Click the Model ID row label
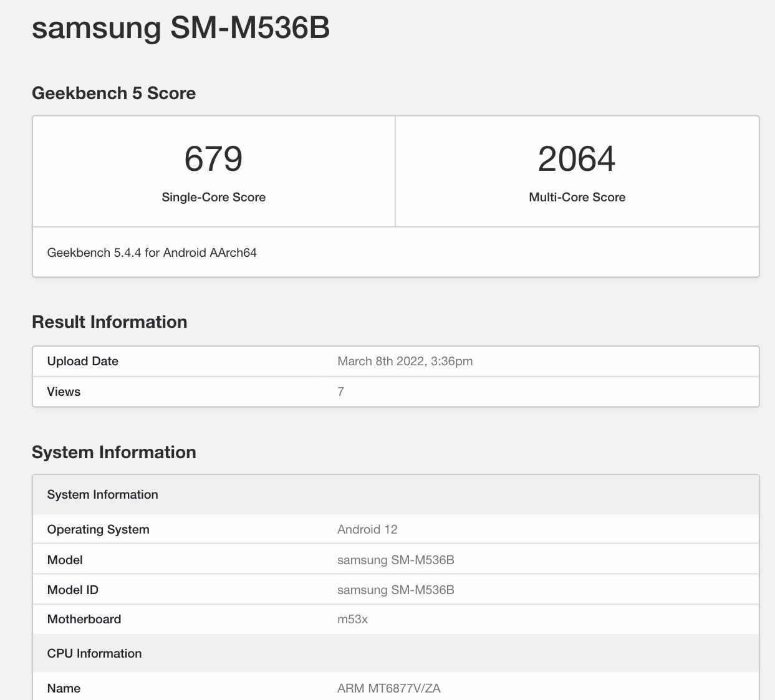This screenshot has height=700, width=775. coord(72,590)
